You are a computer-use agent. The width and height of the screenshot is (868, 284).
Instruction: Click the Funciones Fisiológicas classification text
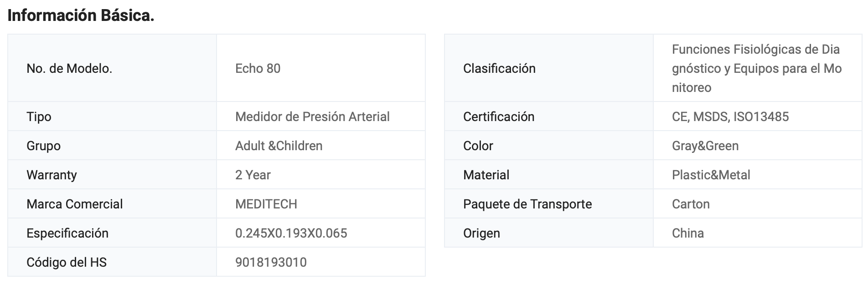click(756, 68)
